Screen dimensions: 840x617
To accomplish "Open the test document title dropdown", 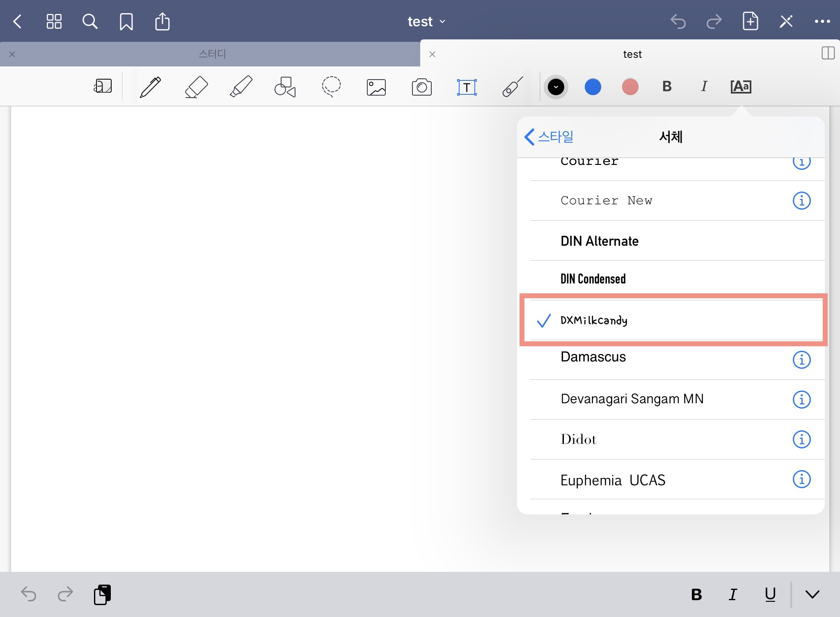I will click(x=426, y=21).
